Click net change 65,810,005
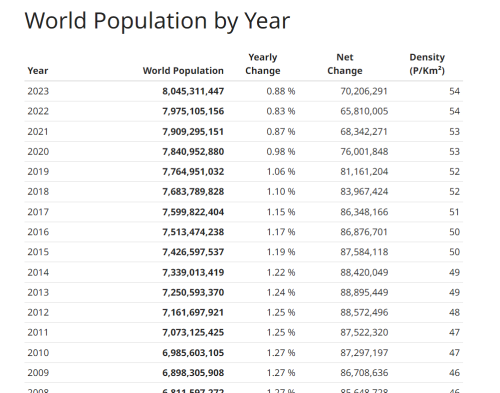This screenshot has height=393, width=500. [364, 111]
